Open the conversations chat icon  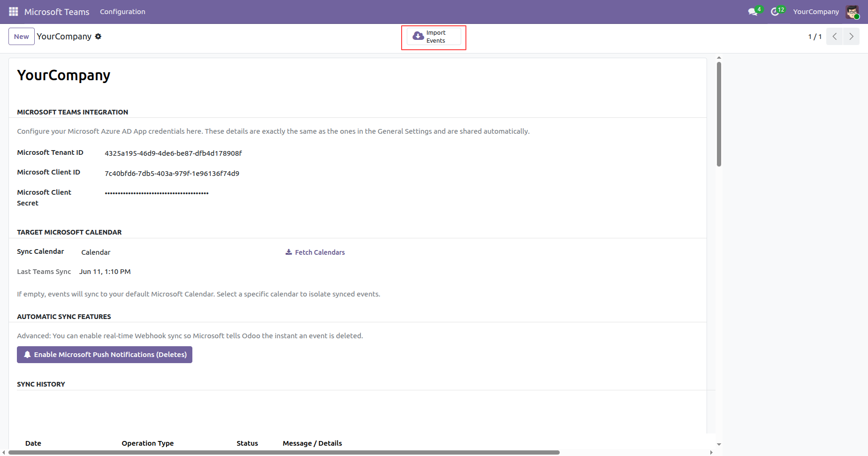pos(753,12)
